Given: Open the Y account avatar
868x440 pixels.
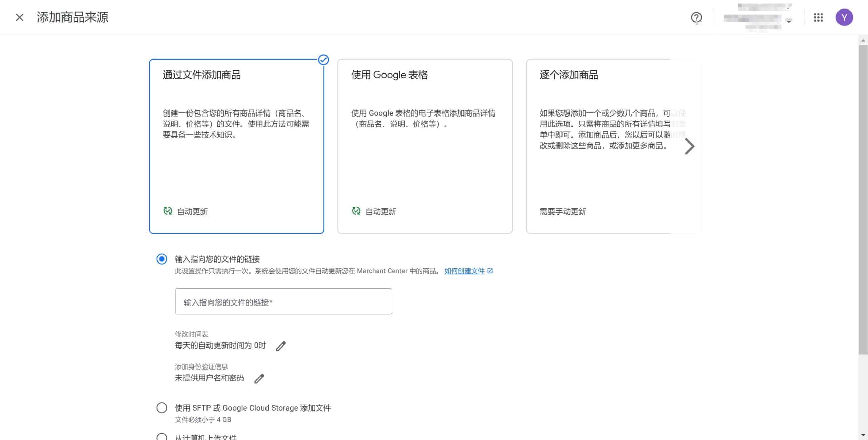Looking at the screenshot, I should [844, 17].
